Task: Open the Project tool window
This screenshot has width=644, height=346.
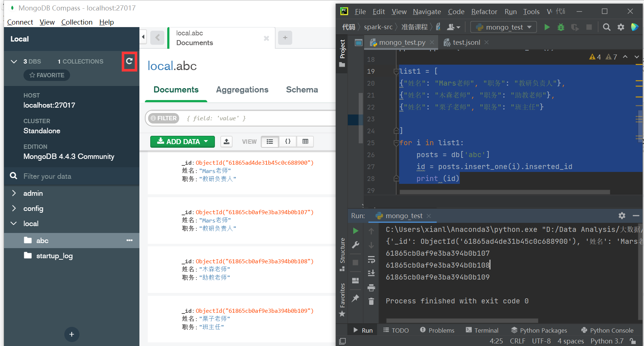Action: (342, 53)
